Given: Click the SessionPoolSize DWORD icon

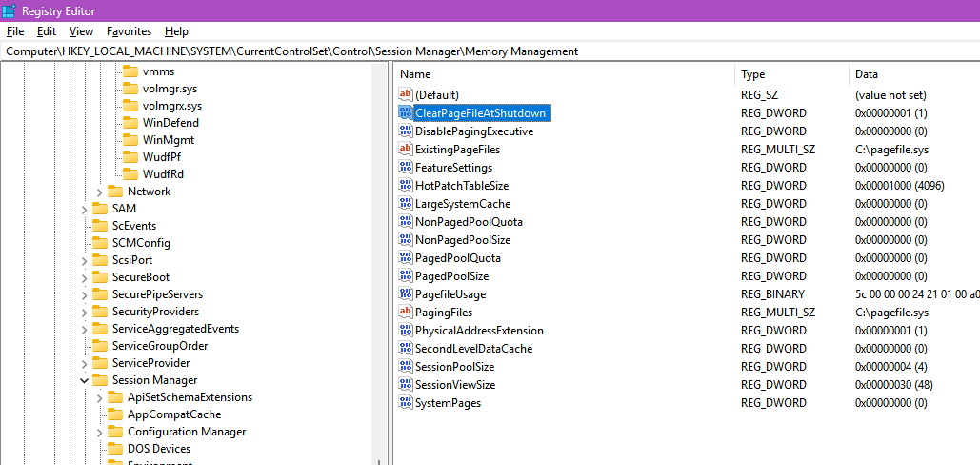Looking at the screenshot, I should pyautogui.click(x=407, y=366).
